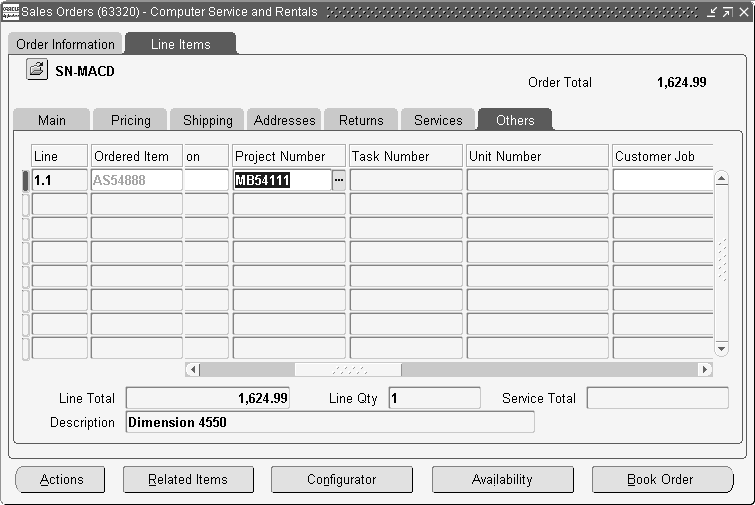This screenshot has height=505, width=755.
Task: Click the Service Total field
Action: click(x=657, y=398)
